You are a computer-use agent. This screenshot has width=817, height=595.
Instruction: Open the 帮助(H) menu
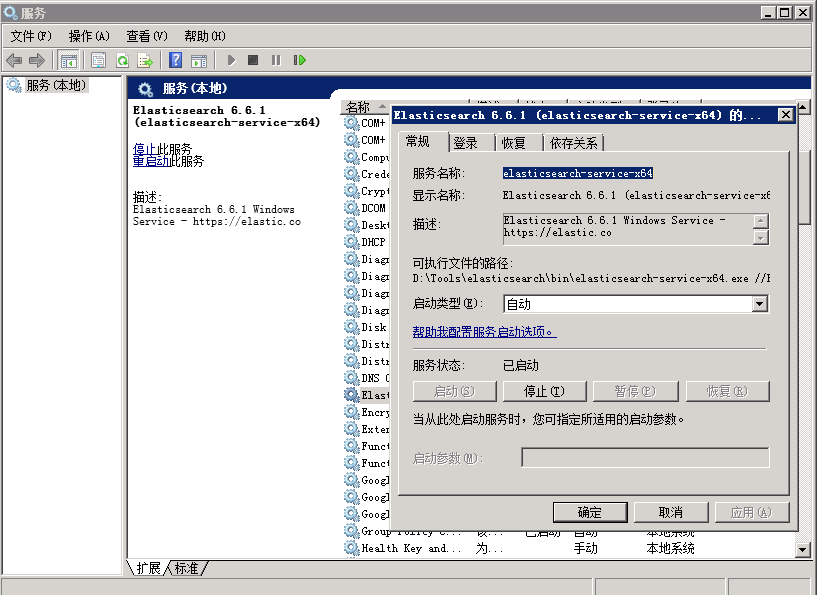pos(205,36)
